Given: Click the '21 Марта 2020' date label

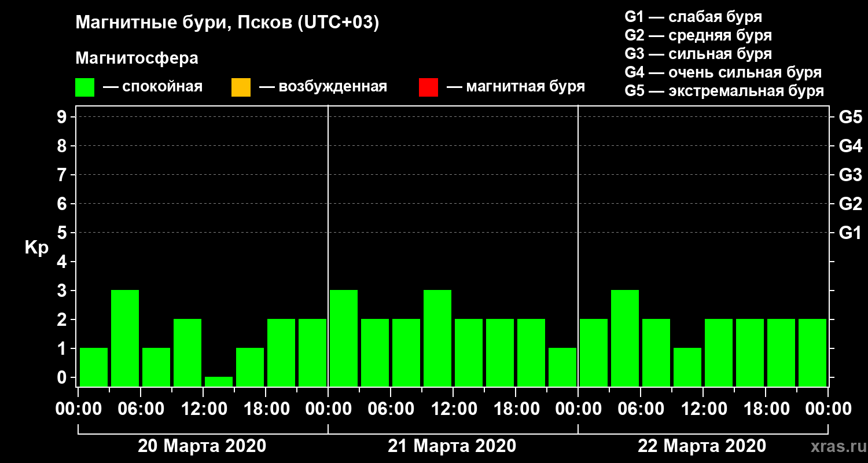Looking at the screenshot, I should point(452,446).
